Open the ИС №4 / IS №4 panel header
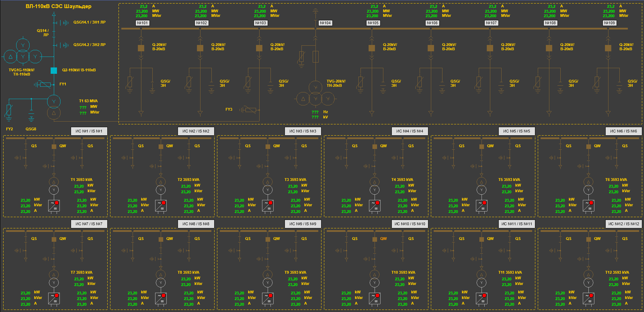Image resolution: width=644 pixels, height=312 pixels. pos(410,131)
